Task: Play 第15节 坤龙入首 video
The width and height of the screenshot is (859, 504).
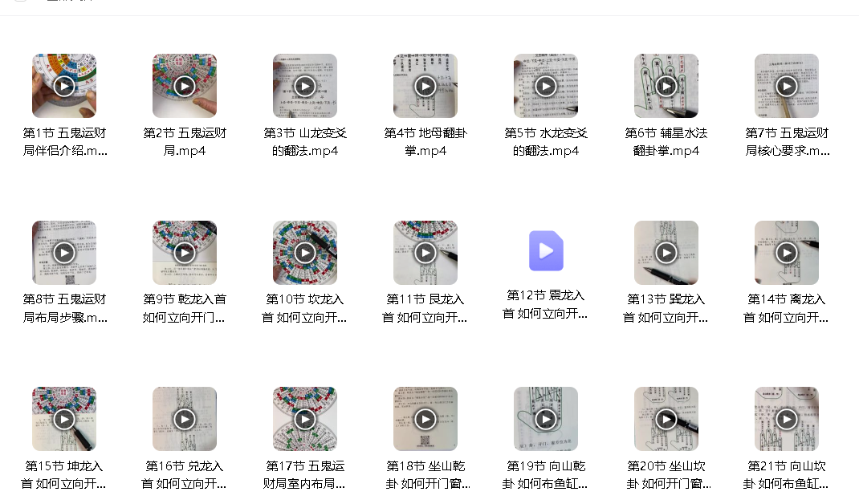Action: pyautogui.click(x=64, y=419)
